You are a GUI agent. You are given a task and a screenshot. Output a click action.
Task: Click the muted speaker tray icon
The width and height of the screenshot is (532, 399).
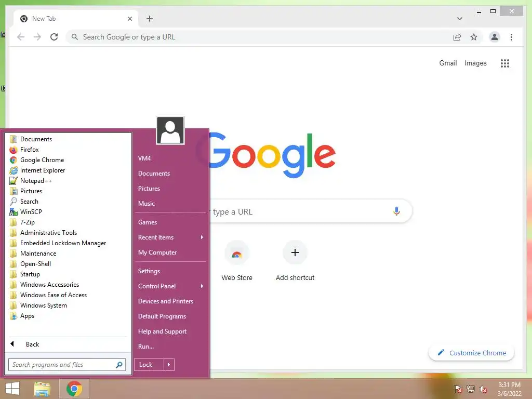tap(483, 389)
